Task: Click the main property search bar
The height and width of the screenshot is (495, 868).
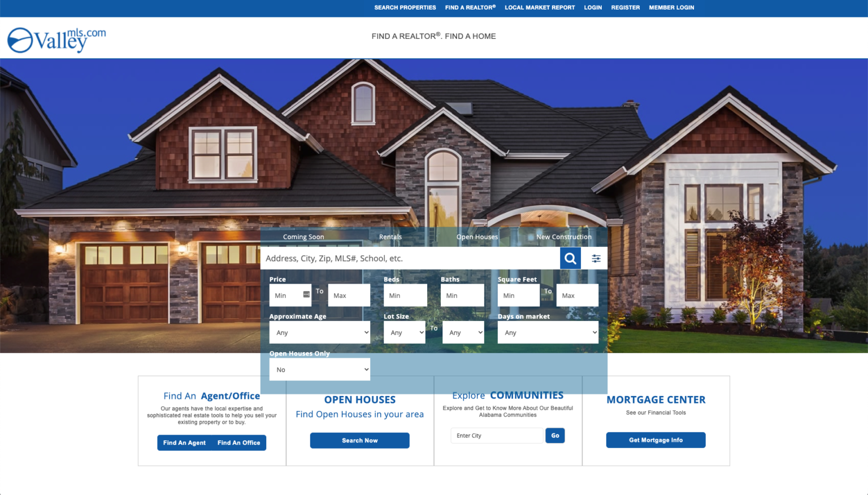Action: click(x=411, y=258)
